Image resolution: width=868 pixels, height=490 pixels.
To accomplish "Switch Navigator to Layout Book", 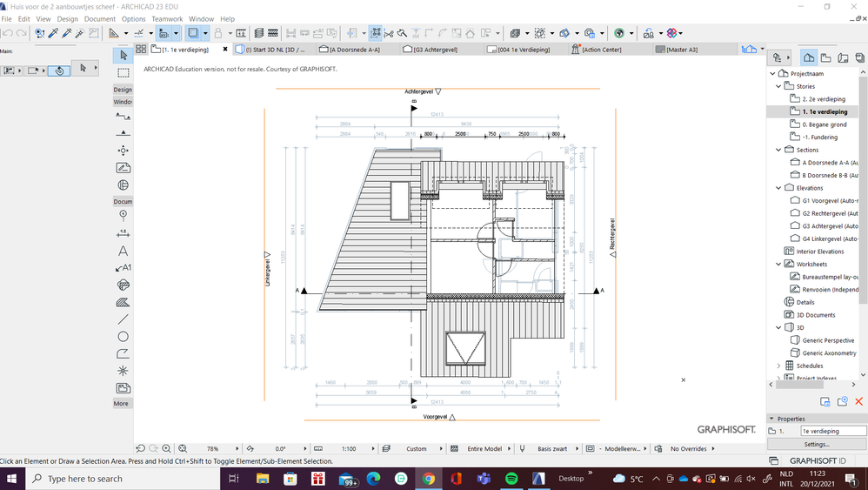I will (x=843, y=57).
